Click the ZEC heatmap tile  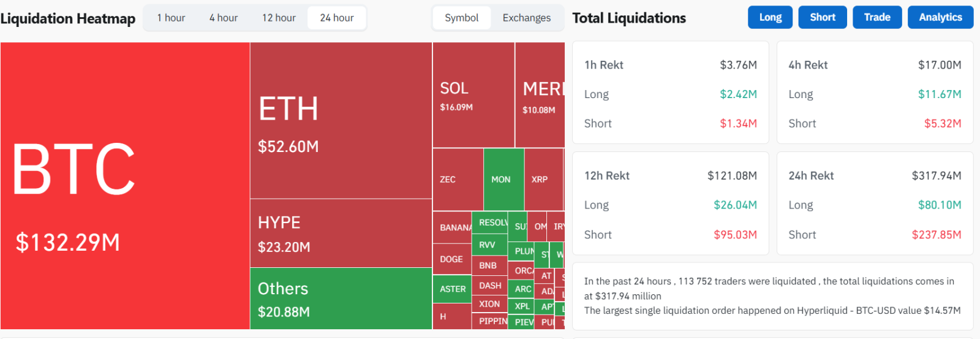[x=458, y=180]
